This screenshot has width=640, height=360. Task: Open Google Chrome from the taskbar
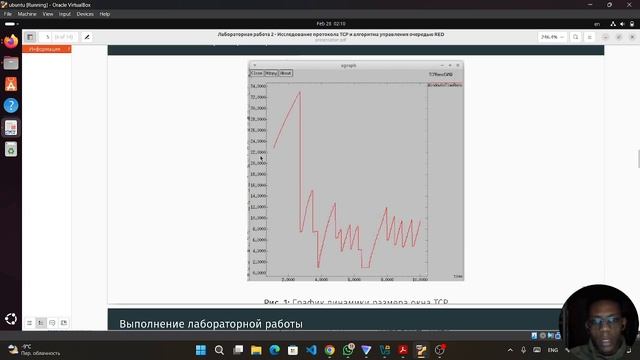[330, 350]
